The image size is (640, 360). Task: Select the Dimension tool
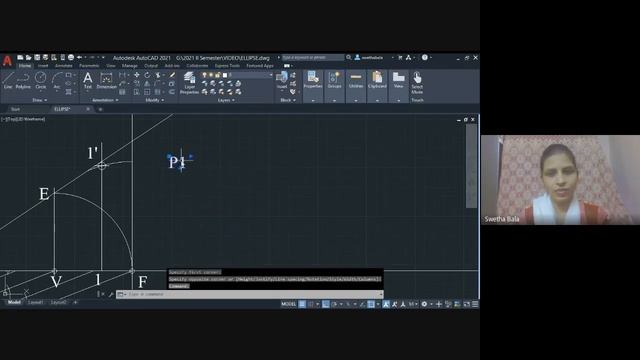(106, 80)
